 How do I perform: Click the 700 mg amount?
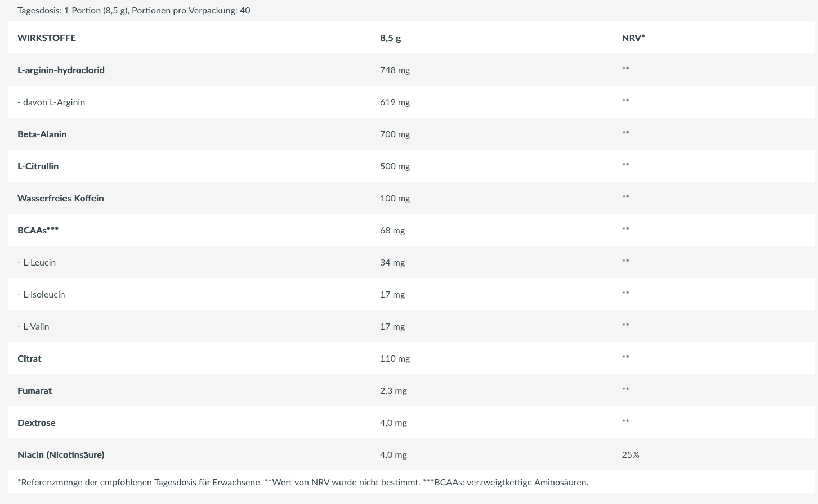(395, 134)
